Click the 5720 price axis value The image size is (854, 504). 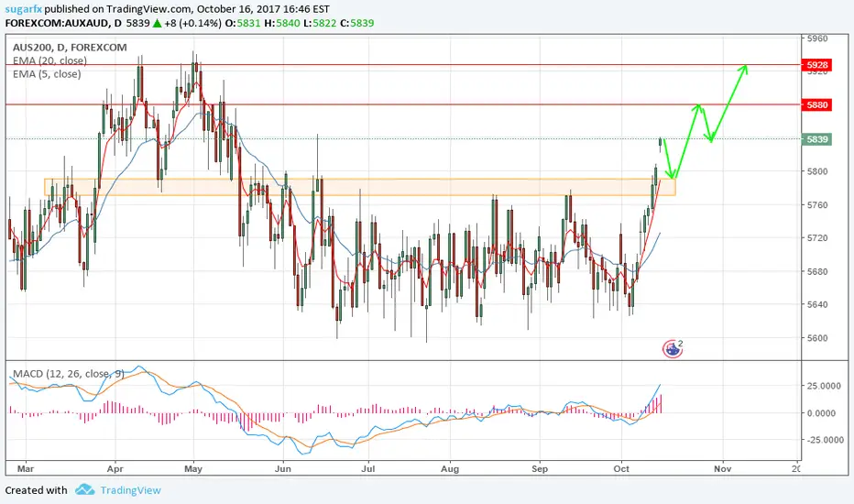[817, 238]
